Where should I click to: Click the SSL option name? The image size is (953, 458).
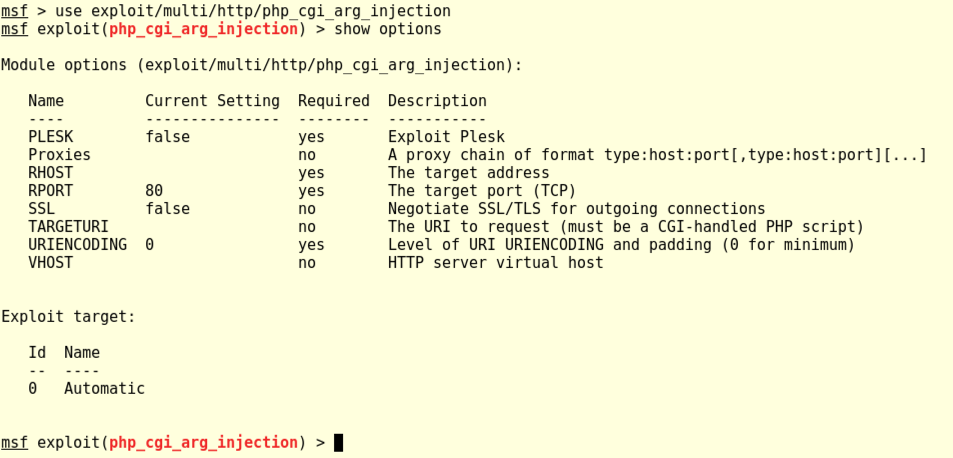click(x=41, y=209)
